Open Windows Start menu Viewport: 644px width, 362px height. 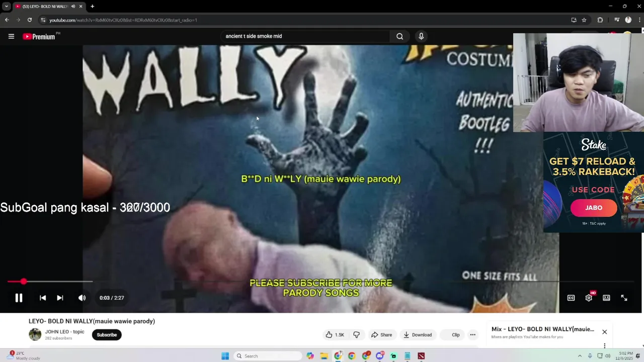225,356
